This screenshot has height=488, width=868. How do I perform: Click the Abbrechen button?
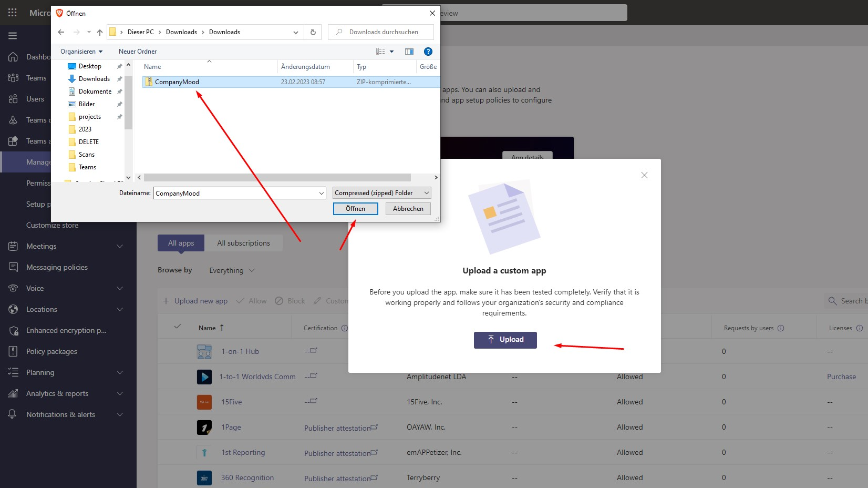point(408,209)
